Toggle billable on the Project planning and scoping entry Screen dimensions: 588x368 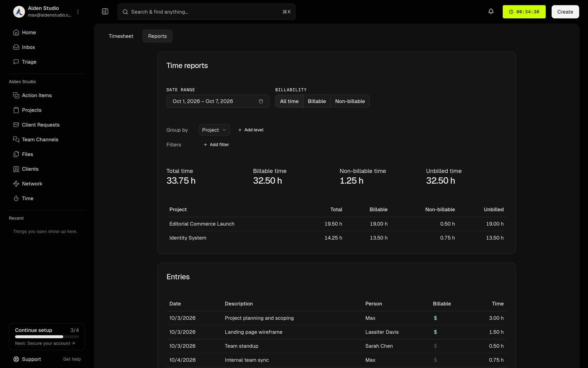[435, 318]
